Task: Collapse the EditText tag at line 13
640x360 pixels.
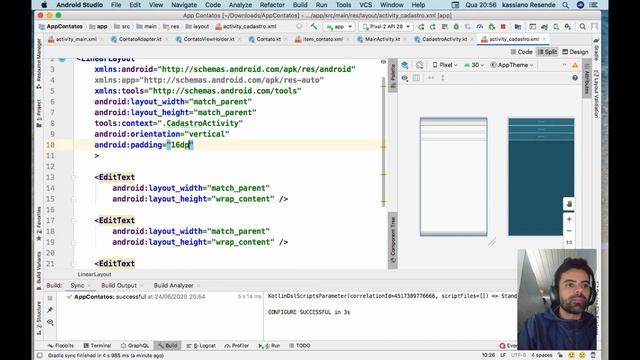Action: (74, 177)
